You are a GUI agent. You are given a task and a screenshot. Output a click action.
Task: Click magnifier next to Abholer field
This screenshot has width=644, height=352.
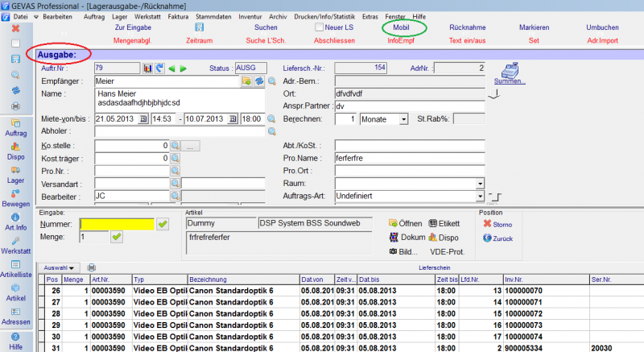pyautogui.click(x=272, y=131)
